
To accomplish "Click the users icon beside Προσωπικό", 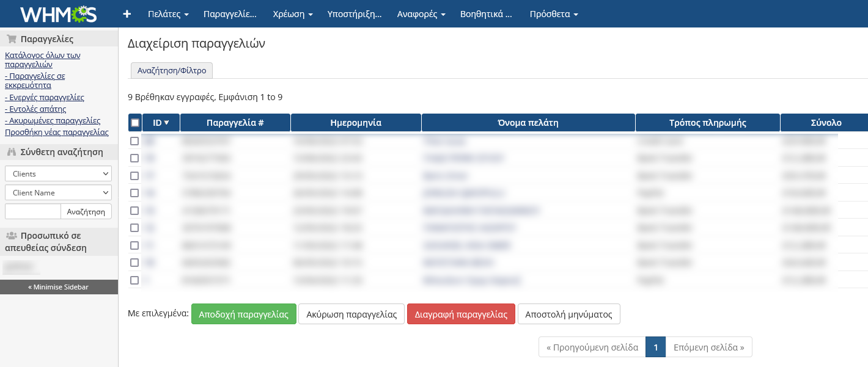I will point(11,236).
